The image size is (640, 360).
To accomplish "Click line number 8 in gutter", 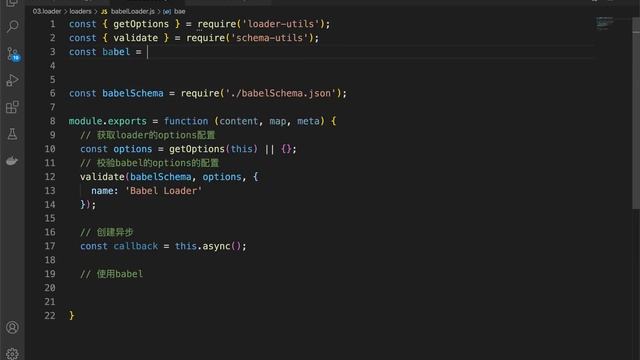I will tap(52, 121).
